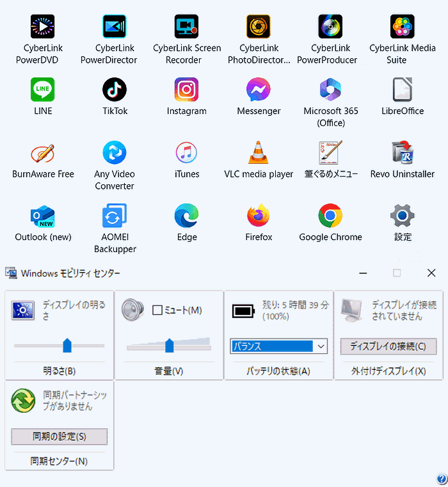
Task: Open the TikTok app icon
Action: point(115,90)
